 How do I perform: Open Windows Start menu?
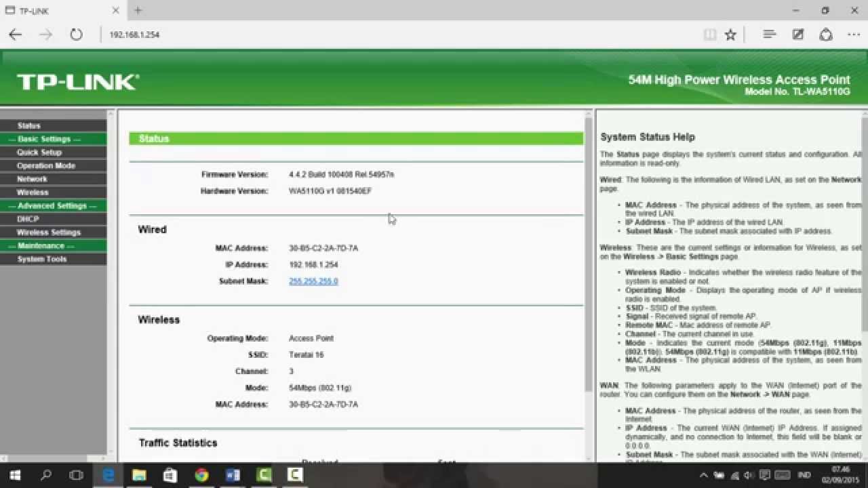point(15,475)
